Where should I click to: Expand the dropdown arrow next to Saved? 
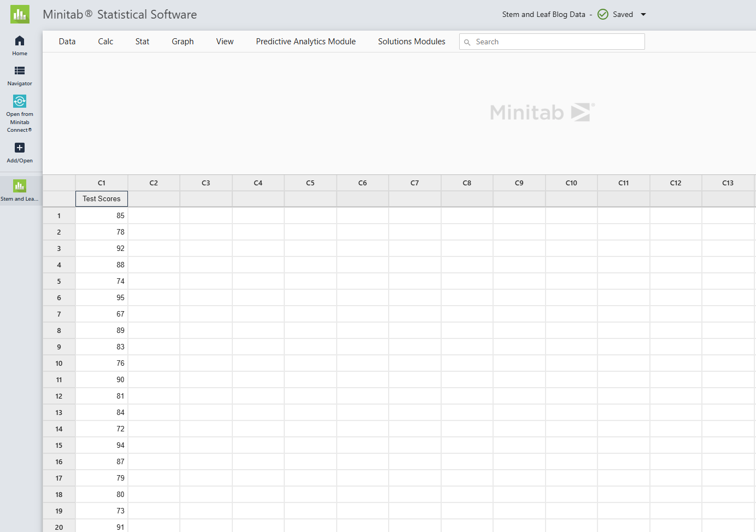click(x=643, y=15)
